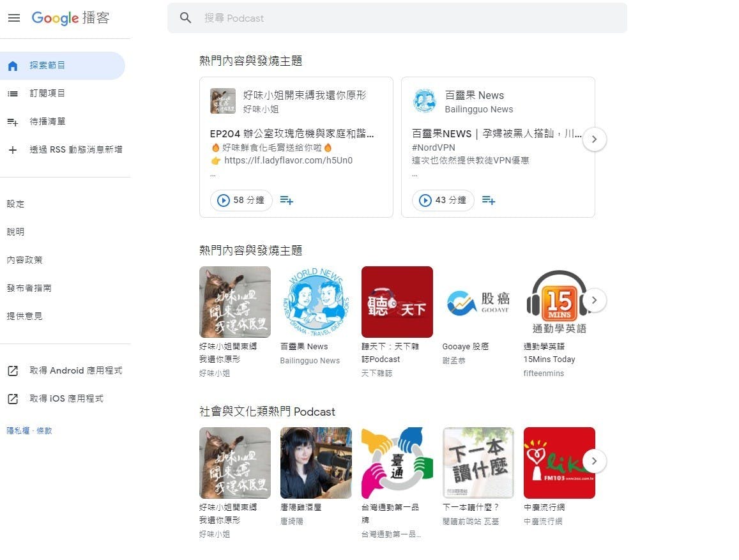This screenshot has width=739, height=560.
Task: Click the https://lf.ladyflavor.com/h5Un0 text
Action: click(289, 161)
